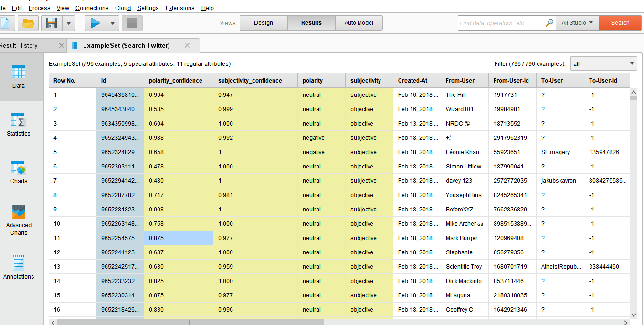Open the Help menu
This screenshot has width=644, height=325.
[x=207, y=8]
